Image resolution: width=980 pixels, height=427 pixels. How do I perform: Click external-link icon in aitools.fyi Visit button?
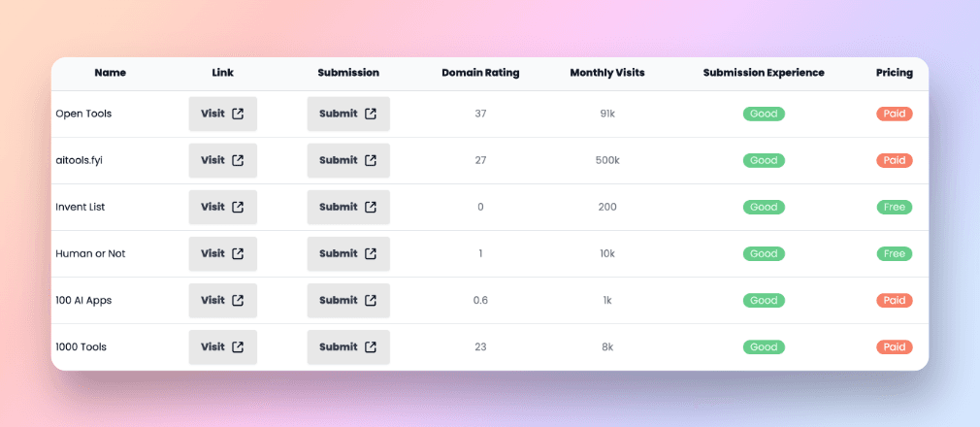pos(238,160)
